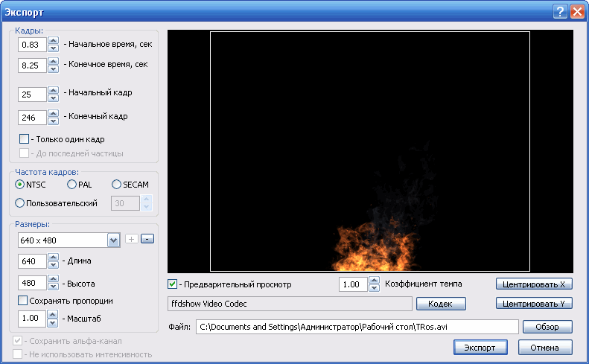Decrease the end frame (Конечный кадр) value
Screen dimensions: 589x364
pos(54,121)
